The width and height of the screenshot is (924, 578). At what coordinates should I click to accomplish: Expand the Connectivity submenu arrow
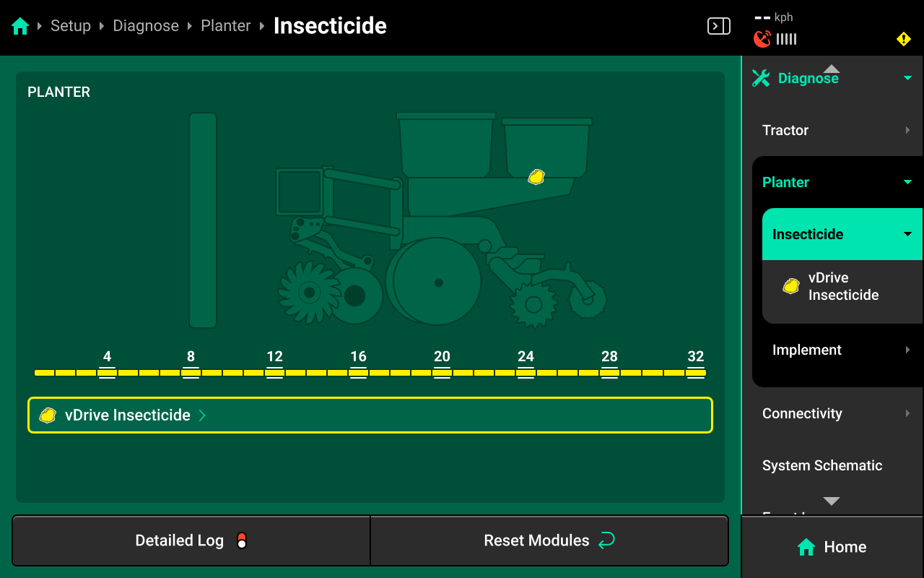pyautogui.click(x=907, y=413)
